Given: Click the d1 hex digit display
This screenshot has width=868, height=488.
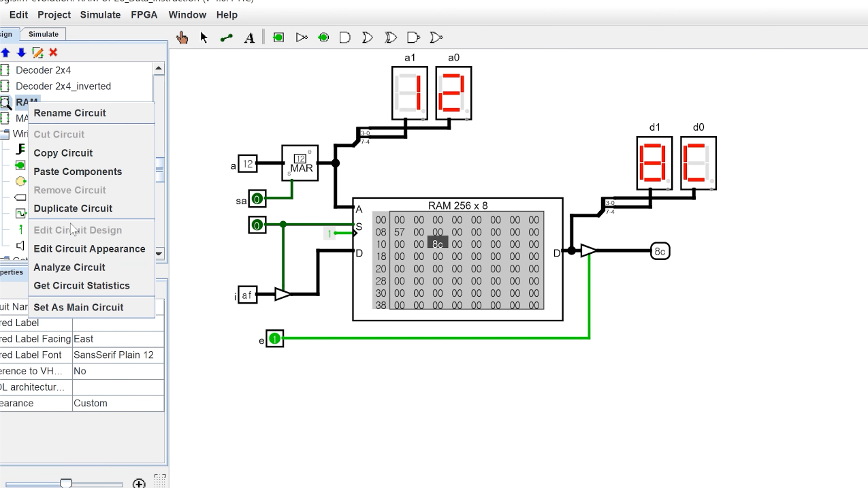Looking at the screenshot, I should (x=654, y=163).
